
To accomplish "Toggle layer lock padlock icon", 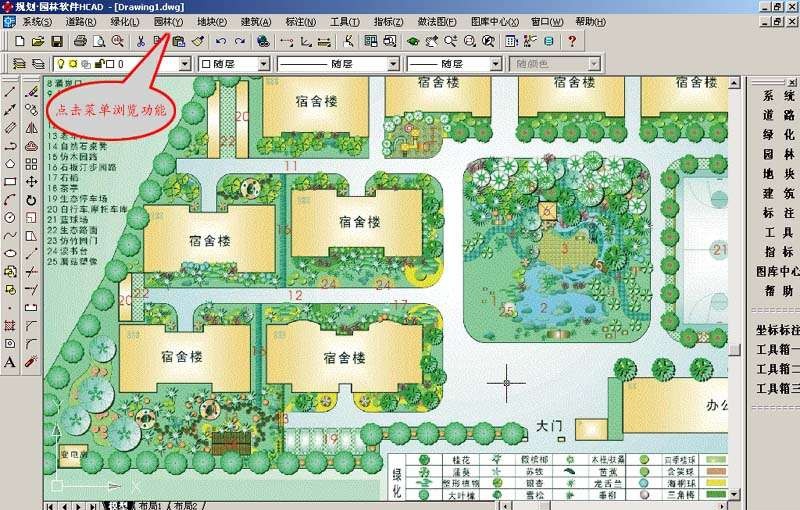I will tap(99, 64).
